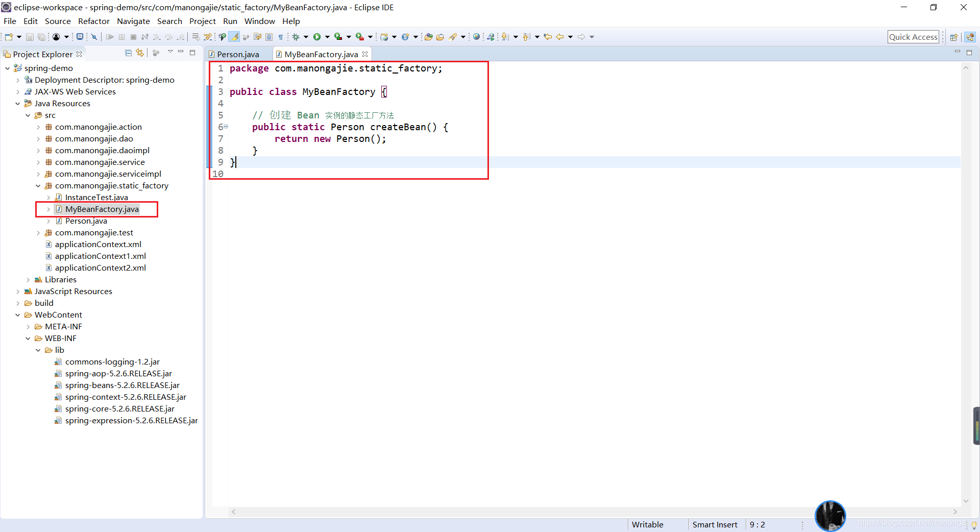This screenshot has height=532, width=980.
Task: Click the editor vertical scrollbar down arrow
Action: 966,501
